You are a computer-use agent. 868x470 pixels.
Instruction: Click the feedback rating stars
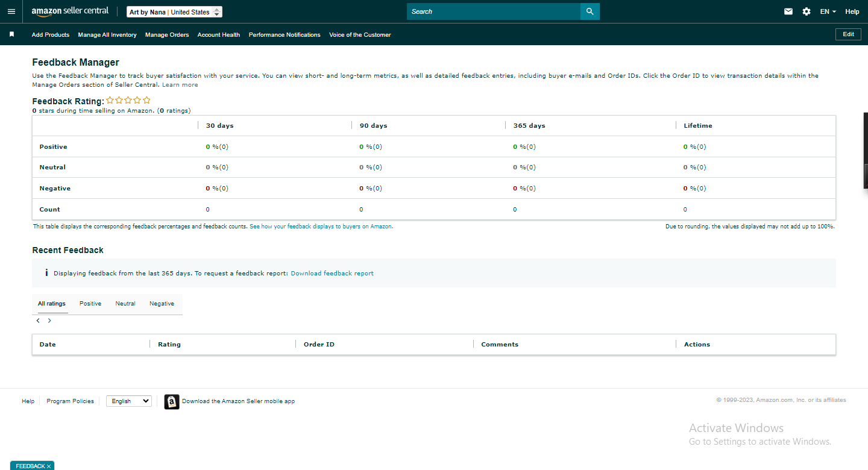(128, 101)
